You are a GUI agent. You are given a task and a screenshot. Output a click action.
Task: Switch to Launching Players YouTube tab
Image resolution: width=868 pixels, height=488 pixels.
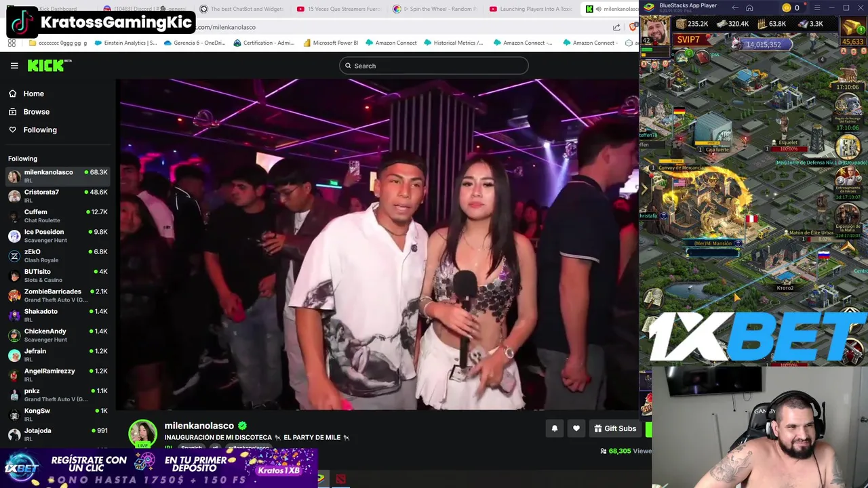(x=531, y=9)
